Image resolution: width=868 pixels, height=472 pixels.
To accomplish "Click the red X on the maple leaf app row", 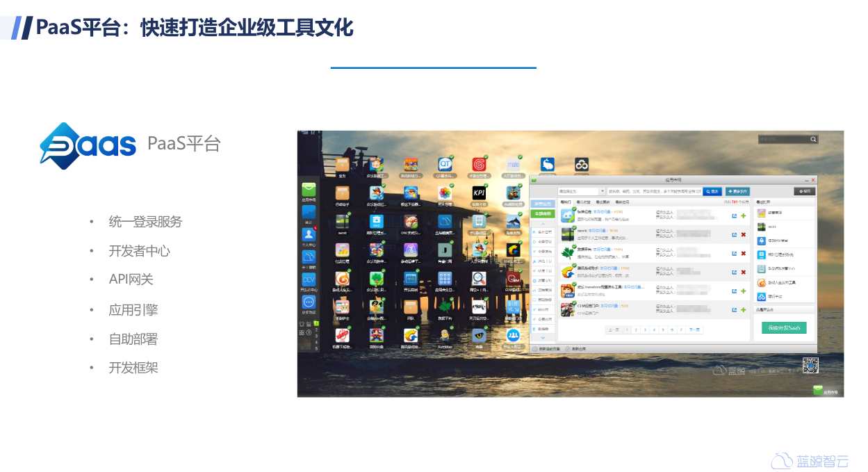I will tap(744, 254).
